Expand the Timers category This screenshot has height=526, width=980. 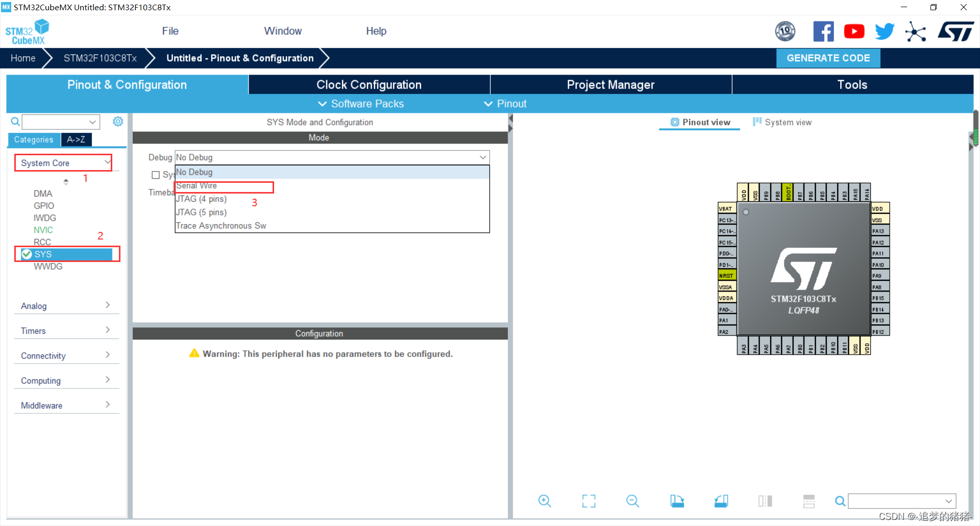(66, 330)
